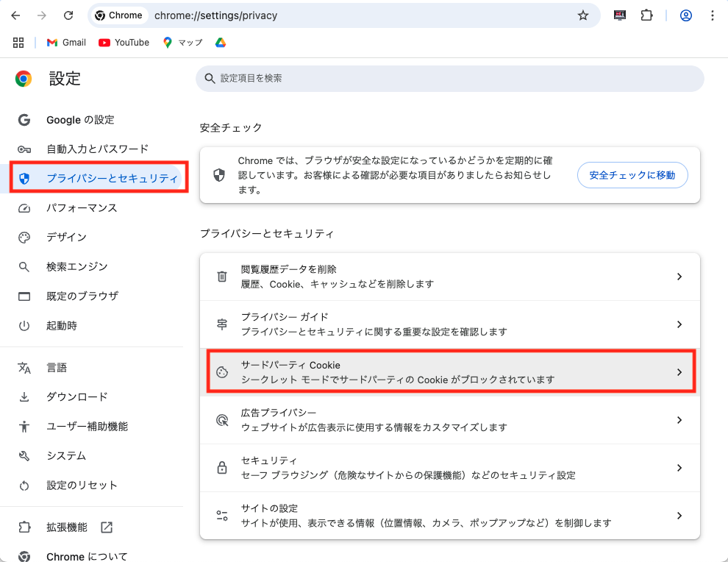
Task: Click the shield icon in the 安全チェック card
Action: click(x=219, y=175)
